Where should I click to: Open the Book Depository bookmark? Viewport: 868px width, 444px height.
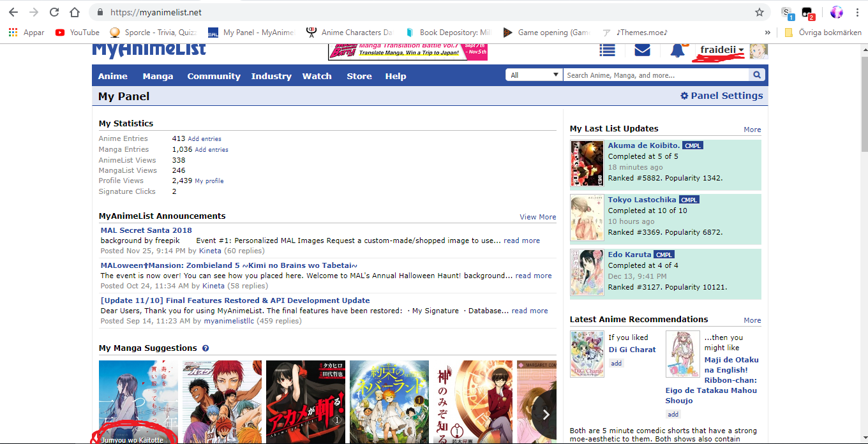[x=448, y=32]
